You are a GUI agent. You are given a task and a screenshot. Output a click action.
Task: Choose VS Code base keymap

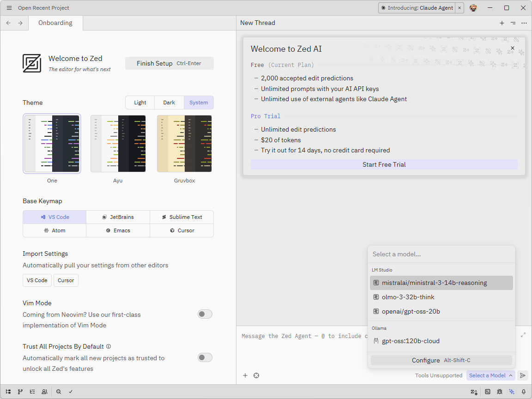coord(54,217)
